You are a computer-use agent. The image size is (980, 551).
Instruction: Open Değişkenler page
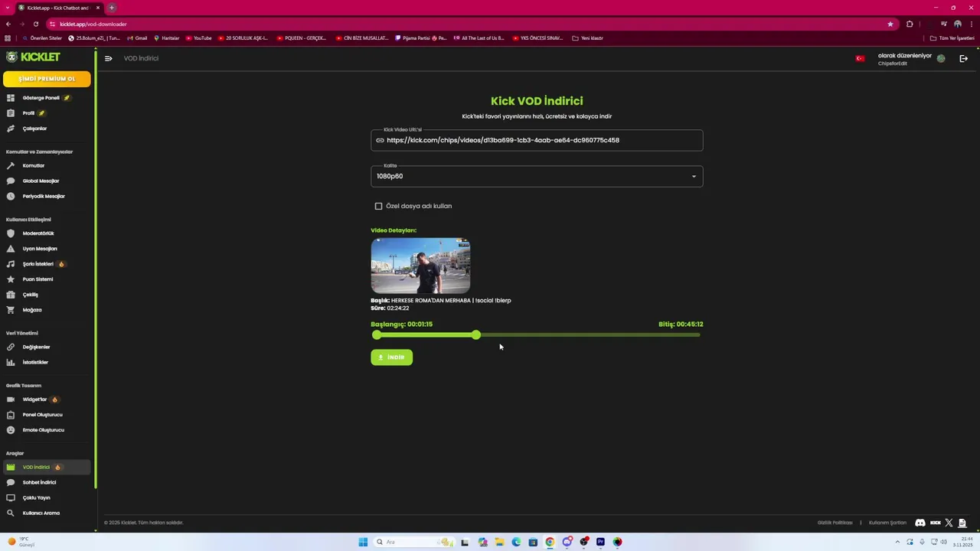(46, 347)
